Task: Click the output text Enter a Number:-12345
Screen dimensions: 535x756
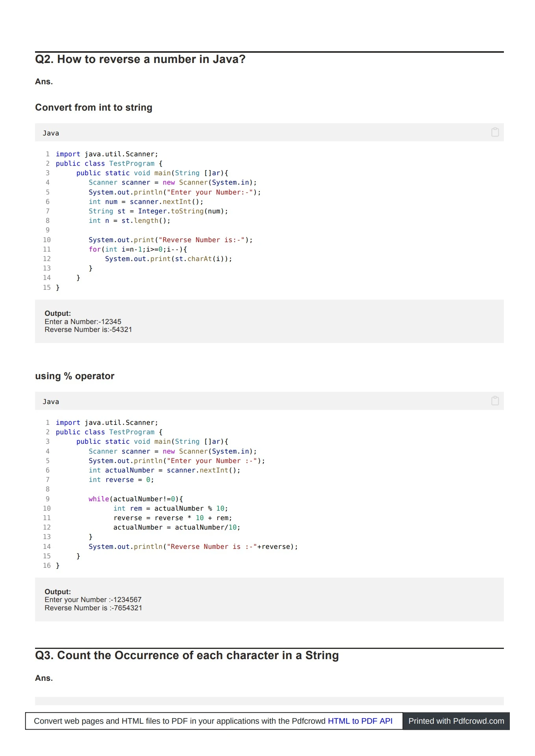Action: click(x=83, y=322)
